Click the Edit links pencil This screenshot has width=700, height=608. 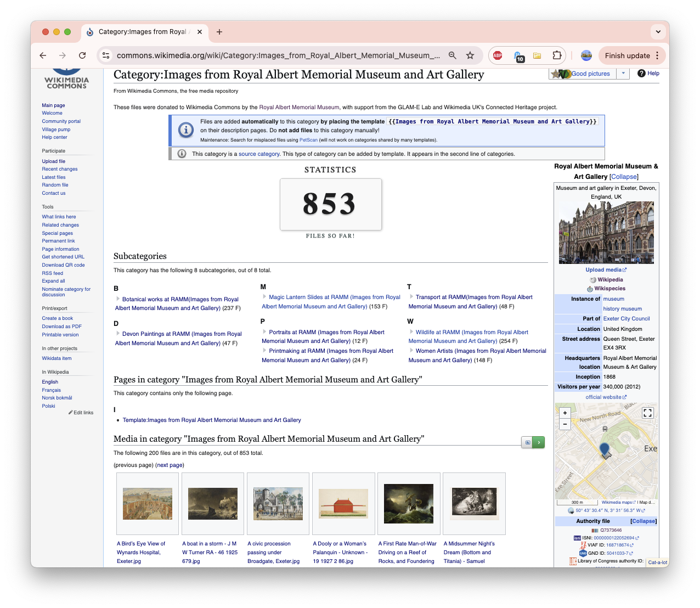click(81, 413)
